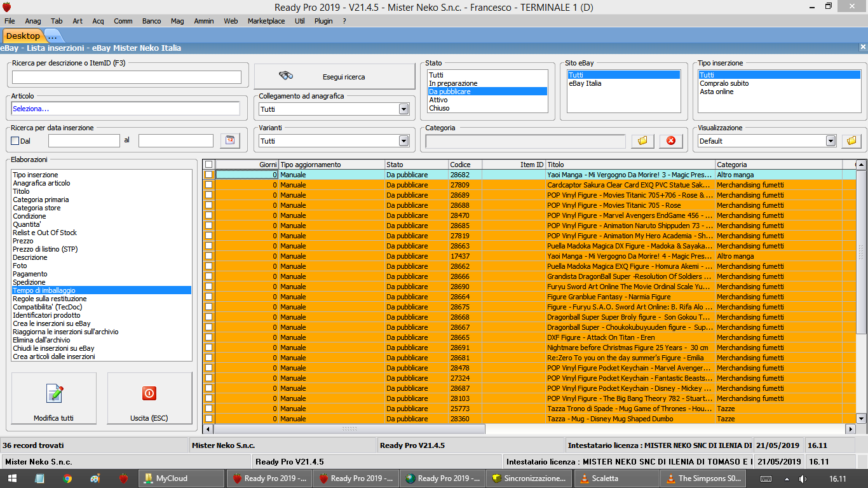Clear category with red X icon
868x488 pixels.
click(x=670, y=140)
